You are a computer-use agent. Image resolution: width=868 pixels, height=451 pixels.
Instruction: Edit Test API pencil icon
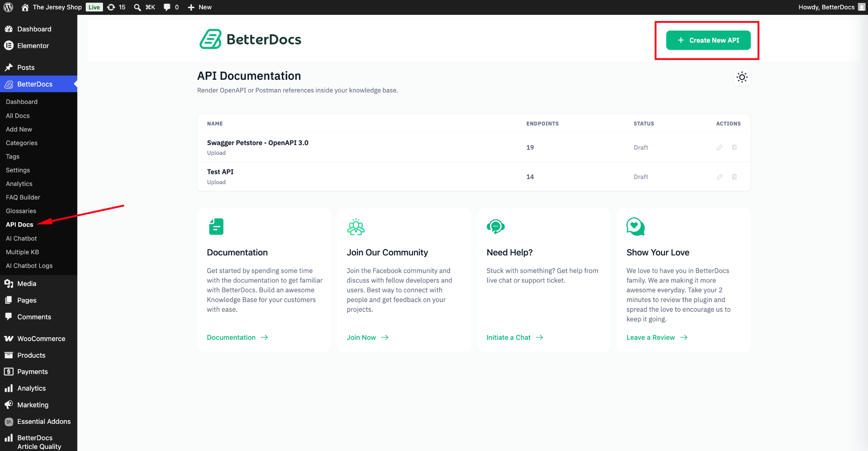[719, 177]
